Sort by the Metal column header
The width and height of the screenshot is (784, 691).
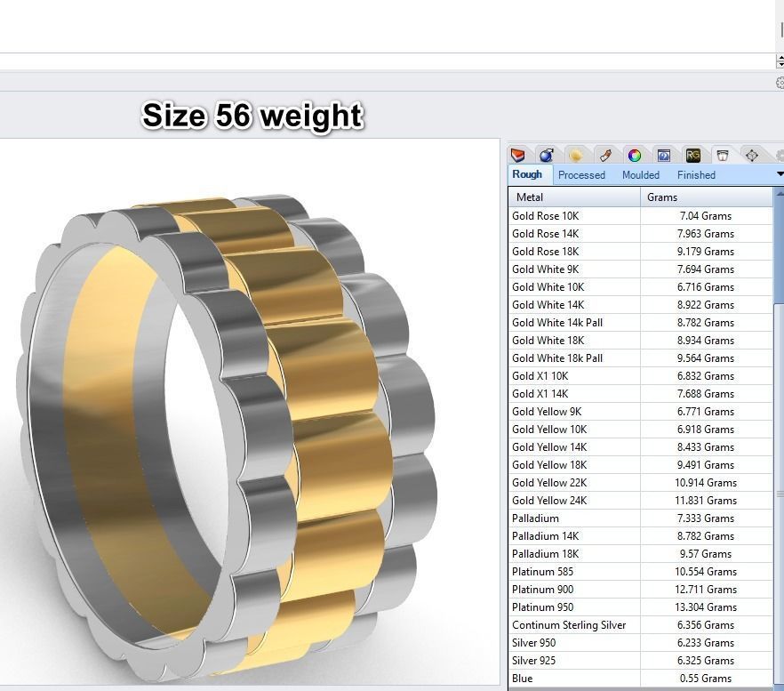coord(574,197)
